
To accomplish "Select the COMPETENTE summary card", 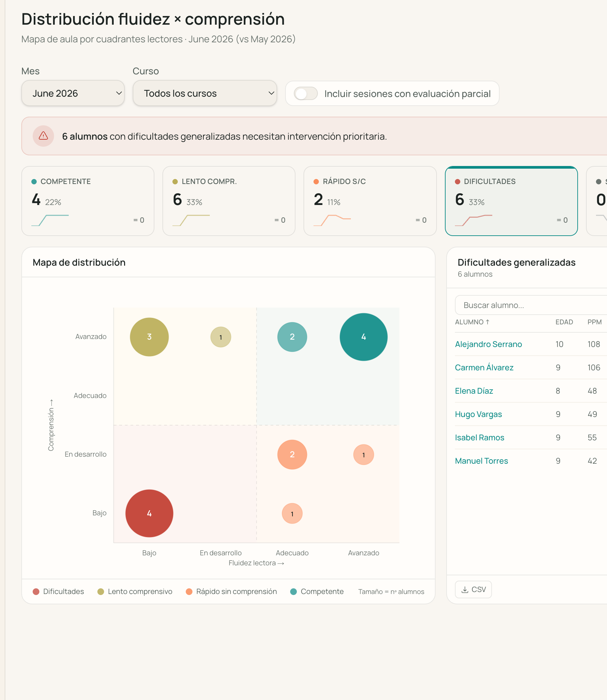I will pyautogui.click(x=88, y=201).
